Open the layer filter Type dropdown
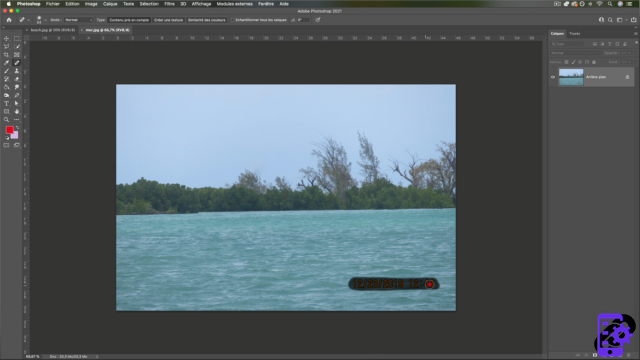The height and width of the screenshot is (360, 640). pos(569,44)
